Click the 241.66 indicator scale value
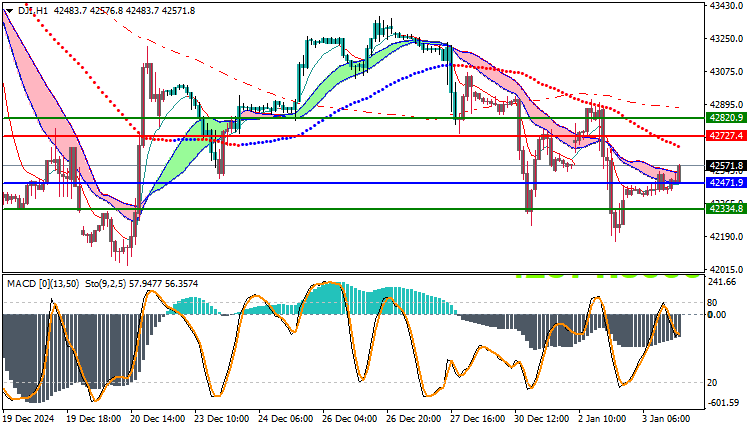Image resolution: width=750 pixels, height=430 pixels. [x=721, y=282]
